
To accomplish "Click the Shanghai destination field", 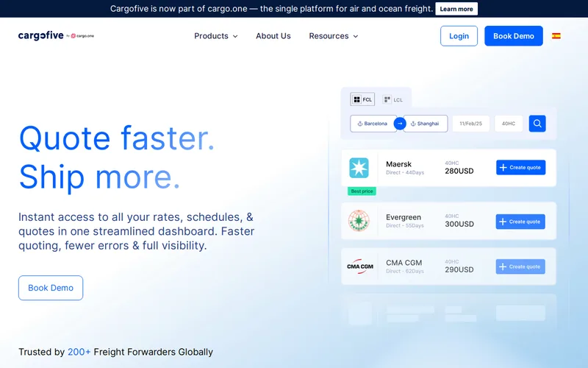I will click(x=426, y=124).
